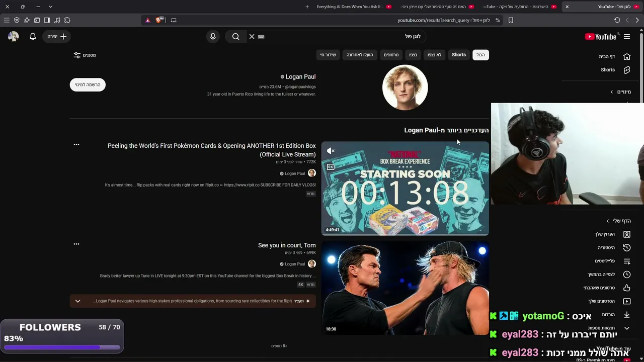Image resolution: width=644 pixels, height=362 pixels.
Task: Click the @loganpaulvlogs 23.6M subscribers line
Action: point(288,87)
